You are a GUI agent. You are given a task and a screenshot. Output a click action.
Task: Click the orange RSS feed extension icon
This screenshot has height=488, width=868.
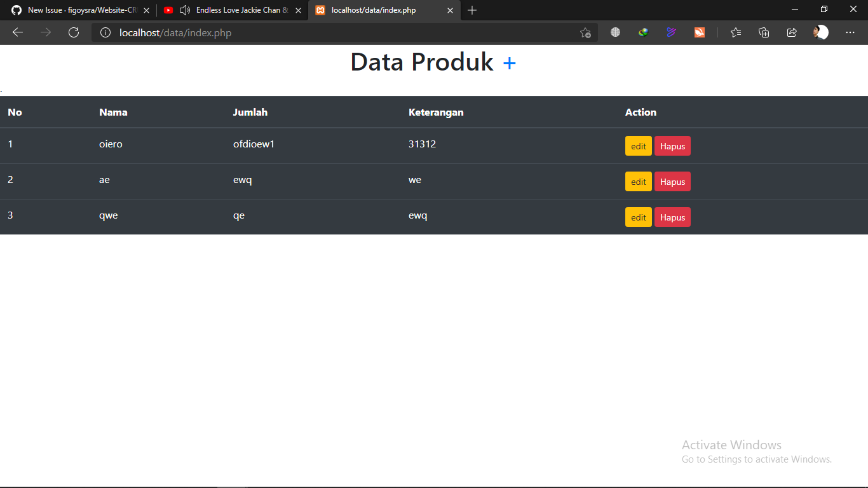tap(699, 32)
